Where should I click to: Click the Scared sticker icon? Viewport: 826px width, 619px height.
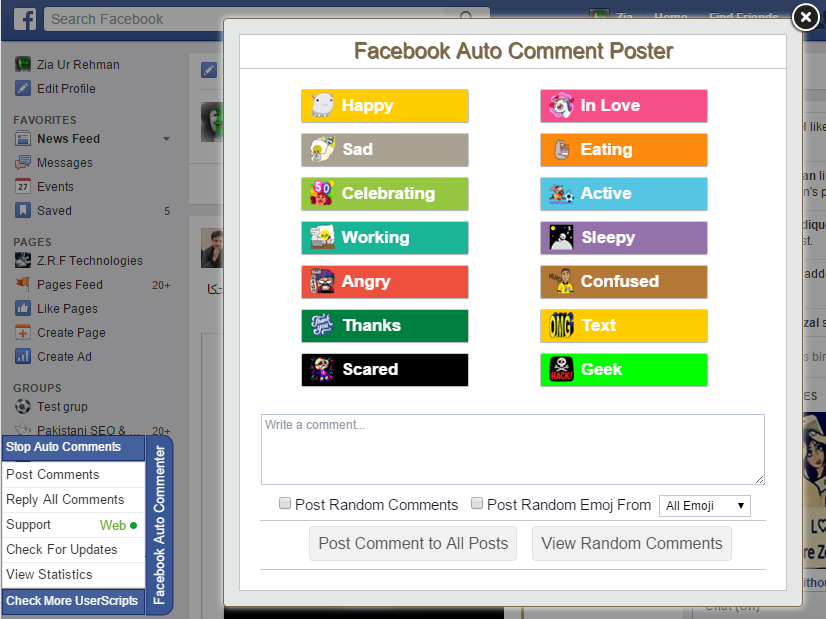point(322,369)
